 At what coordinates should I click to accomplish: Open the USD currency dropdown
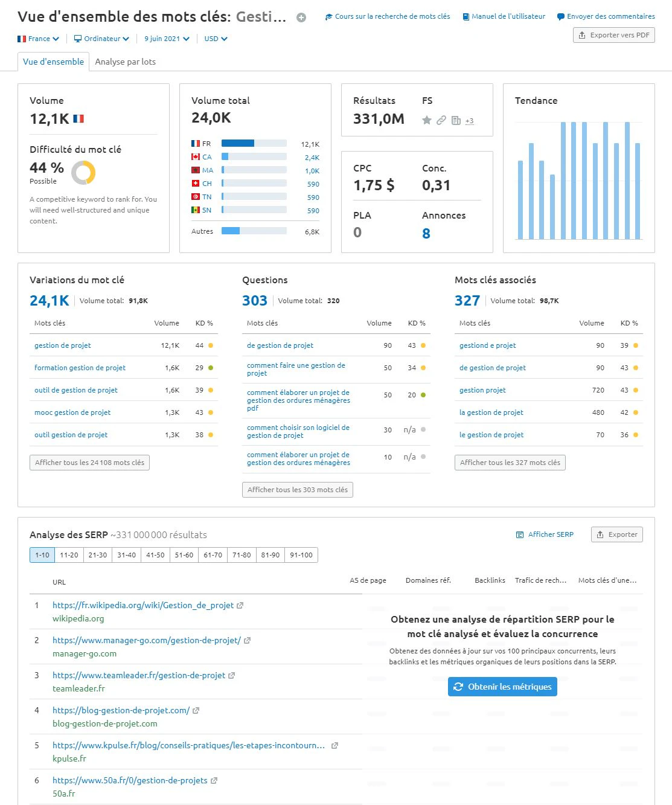[216, 39]
